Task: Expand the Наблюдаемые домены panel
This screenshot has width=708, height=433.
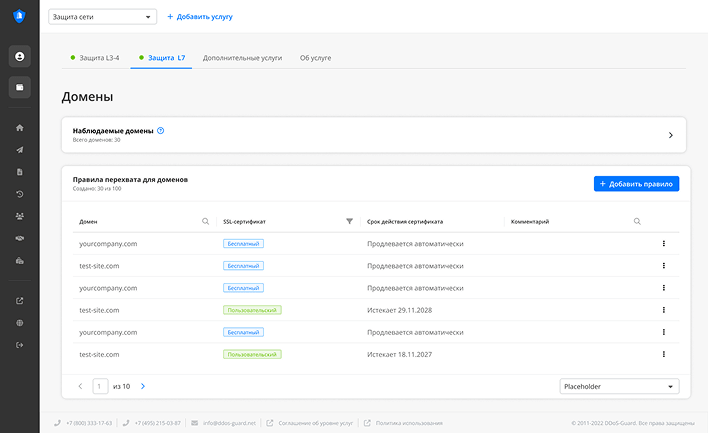Action: click(x=670, y=135)
